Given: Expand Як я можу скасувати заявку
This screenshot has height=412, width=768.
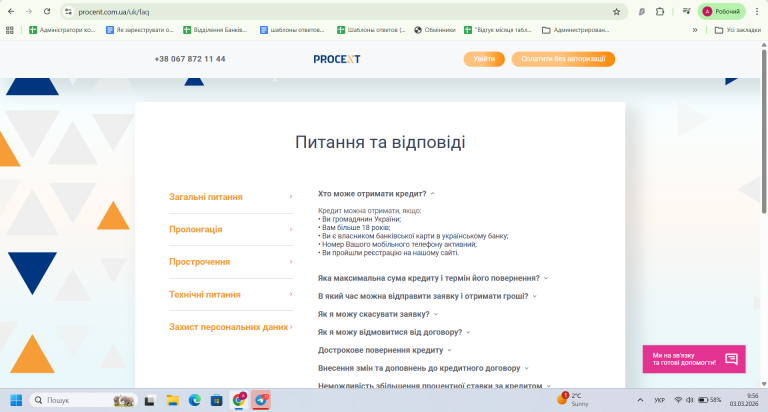Looking at the screenshot, I should click(378, 315).
